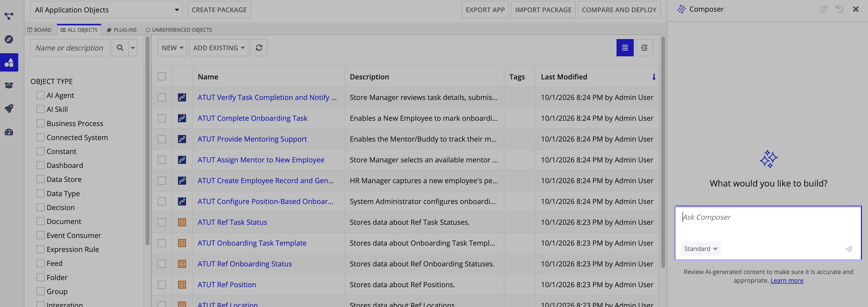
Task: Open the Standard mode dropdown in Composer
Action: pos(701,249)
